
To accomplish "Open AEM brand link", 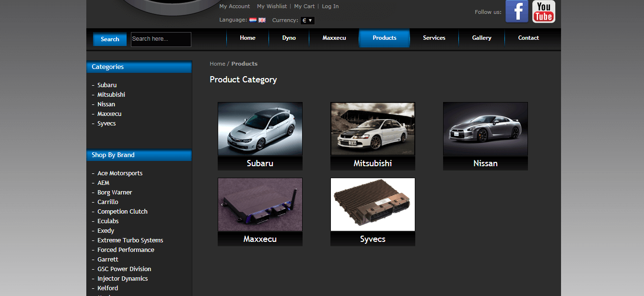I will (x=103, y=183).
